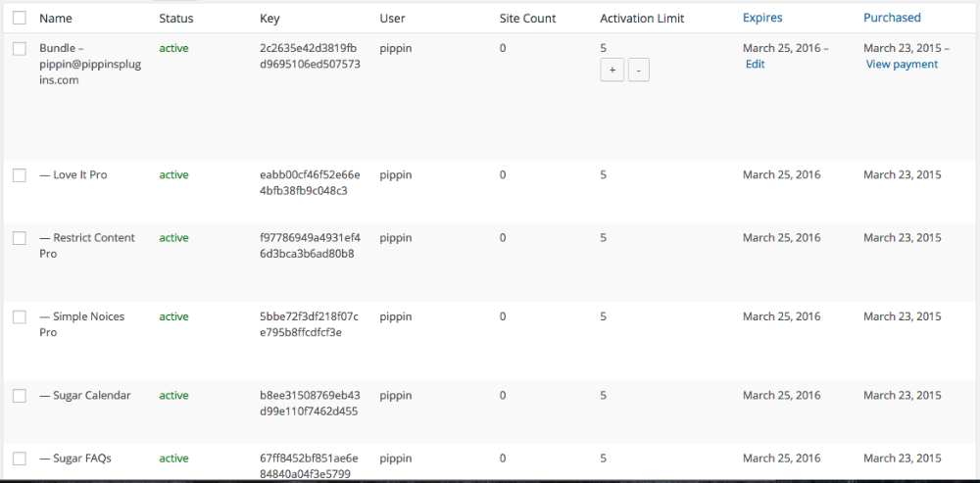The width and height of the screenshot is (980, 483).
Task: Check the Simple Noices Pro checkbox
Action: pos(19,317)
